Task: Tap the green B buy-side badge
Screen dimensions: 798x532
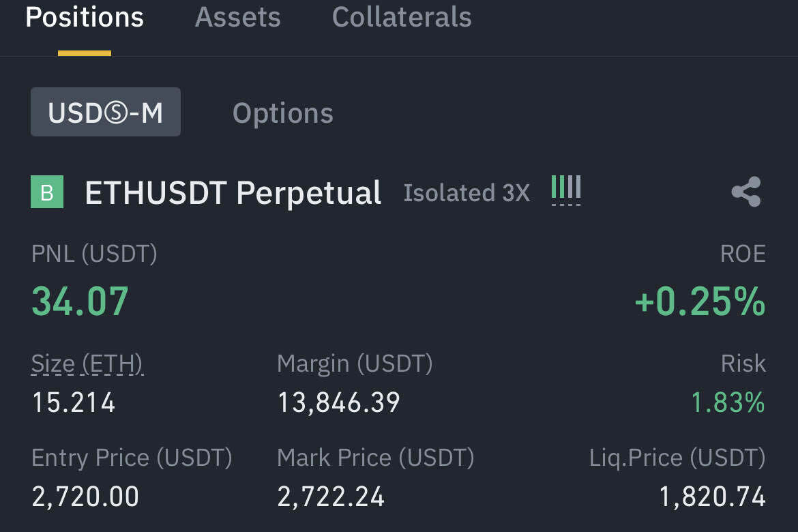Action: click(47, 192)
